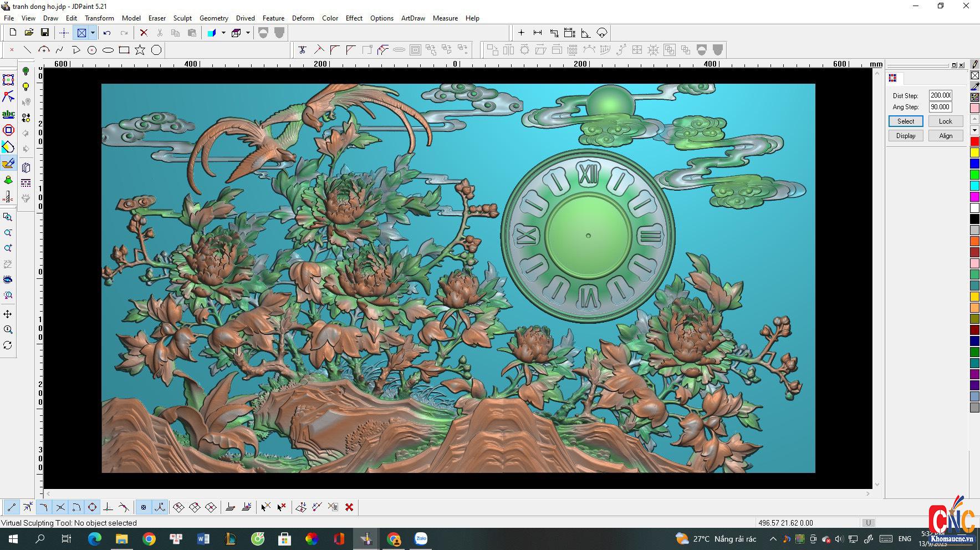Click the save file floppy icon
This screenshot has width=980, height=550.
[45, 33]
